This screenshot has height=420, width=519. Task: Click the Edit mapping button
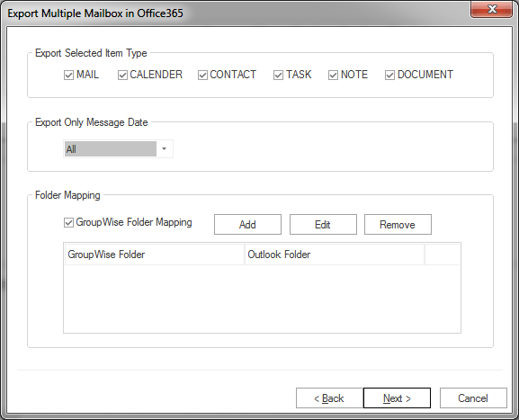[323, 225]
